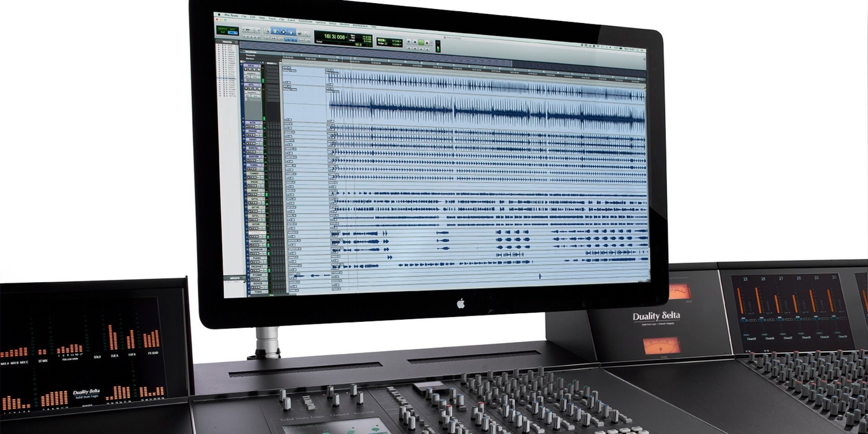Select the Scrubber speaker tool
Image resolution: width=868 pixels, height=434 pixels.
pyautogui.click(x=300, y=33)
